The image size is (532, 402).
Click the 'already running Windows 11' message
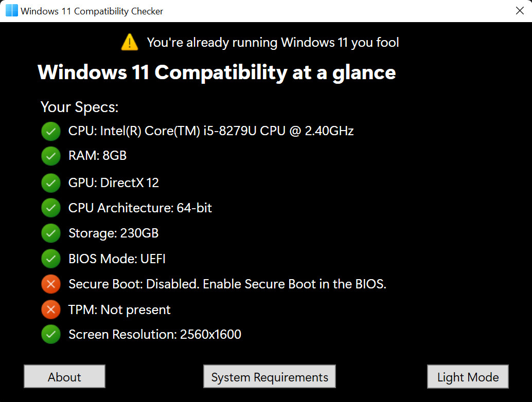[x=273, y=43]
